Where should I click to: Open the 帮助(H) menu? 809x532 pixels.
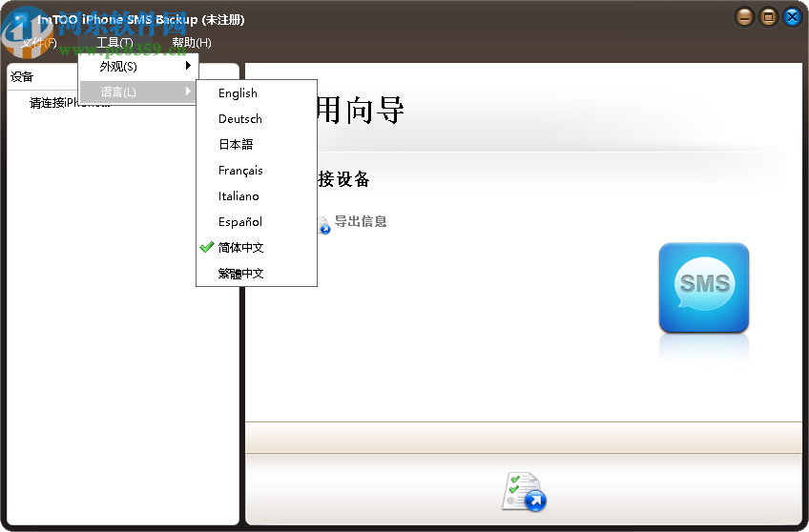point(192,42)
